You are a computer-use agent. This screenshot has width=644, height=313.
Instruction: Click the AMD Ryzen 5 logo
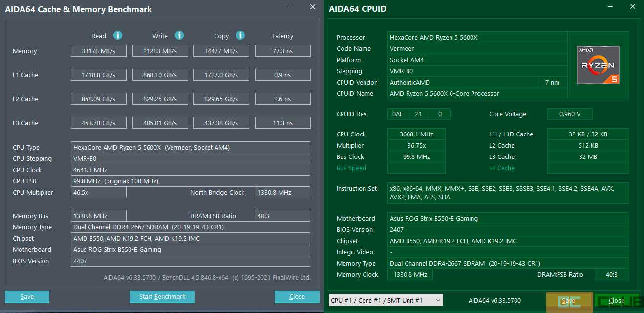tap(598, 65)
